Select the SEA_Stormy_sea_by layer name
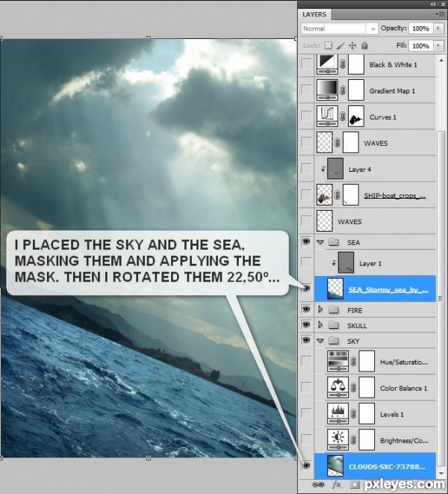Viewport: 448px width, 494px height. point(388,289)
